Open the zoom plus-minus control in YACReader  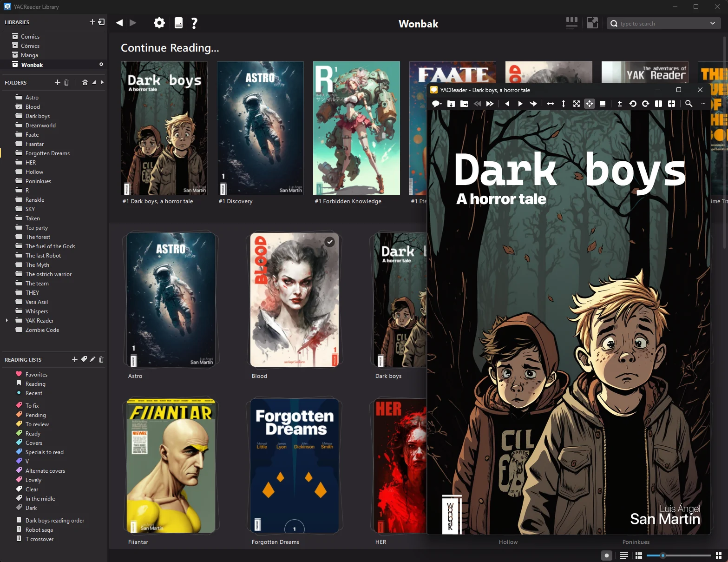point(619,104)
